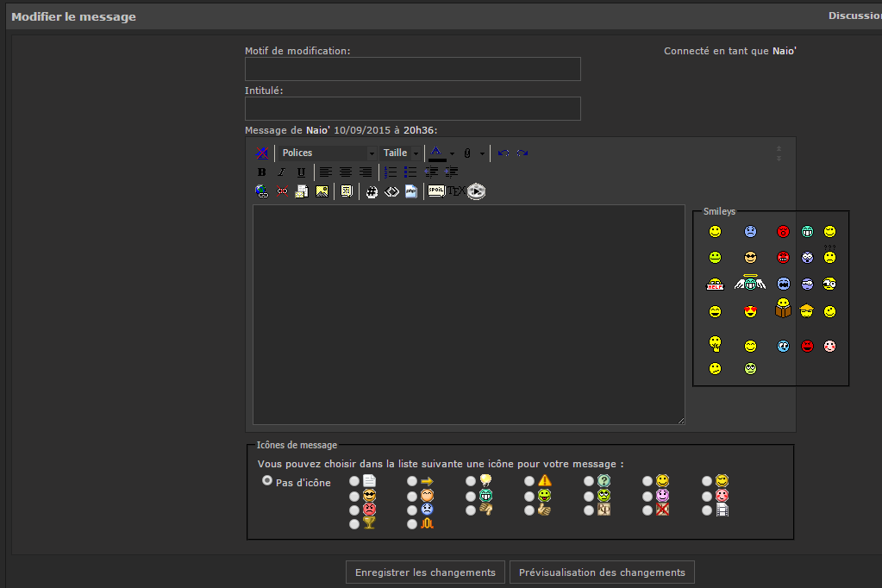The image size is (882, 588).
Task: Click the editor size up arrow
Action: coord(779,148)
